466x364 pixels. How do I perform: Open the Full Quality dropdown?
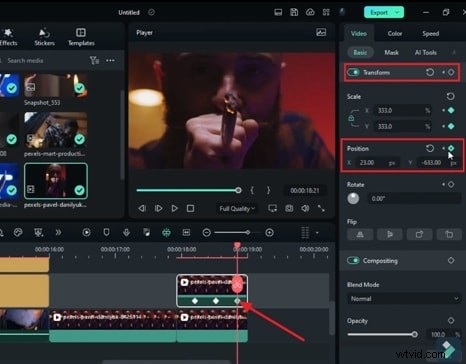pyautogui.click(x=237, y=209)
